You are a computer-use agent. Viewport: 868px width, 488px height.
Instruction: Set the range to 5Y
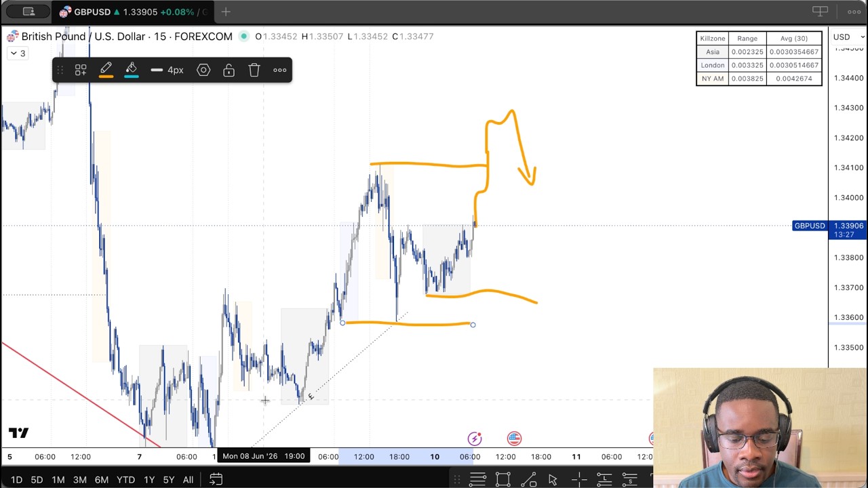pos(169,480)
